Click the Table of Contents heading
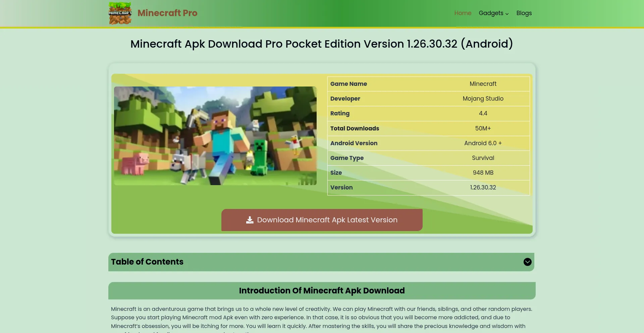The height and width of the screenshot is (333, 644). (x=147, y=262)
